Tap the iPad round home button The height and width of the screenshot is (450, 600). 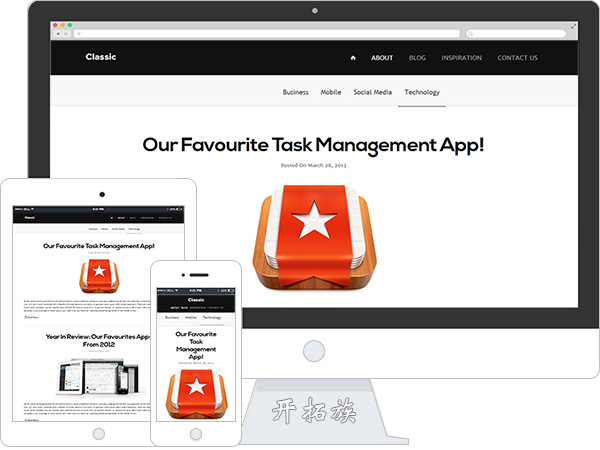pyautogui.click(x=99, y=434)
